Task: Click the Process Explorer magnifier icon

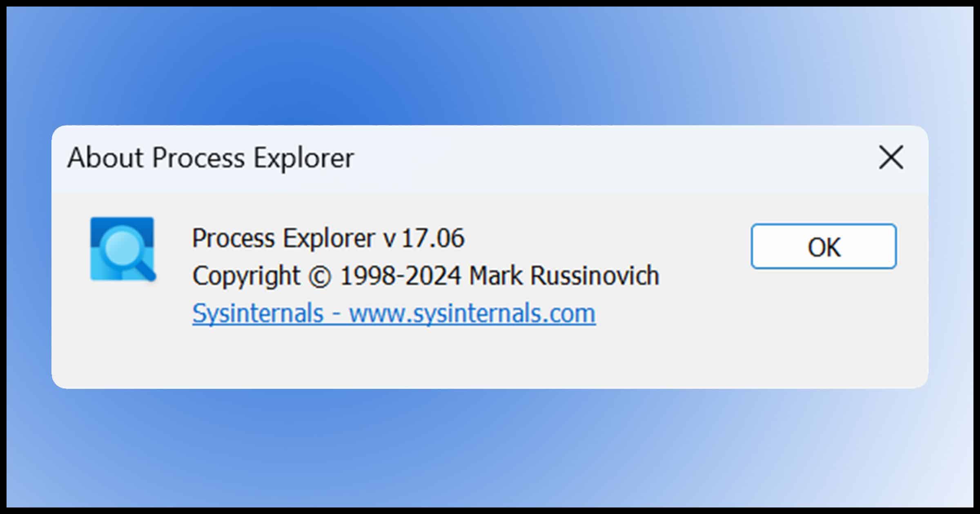Action: click(122, 249)
